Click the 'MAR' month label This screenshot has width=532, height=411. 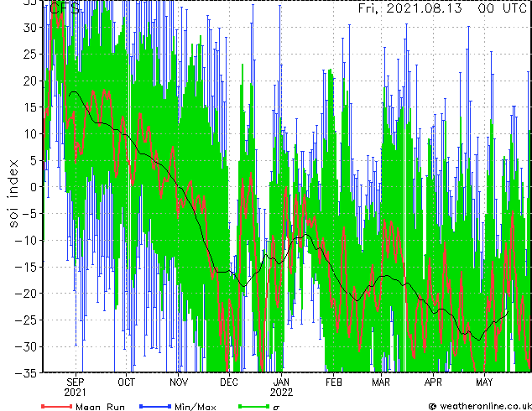pyautogui.click(x=381, y=382)
